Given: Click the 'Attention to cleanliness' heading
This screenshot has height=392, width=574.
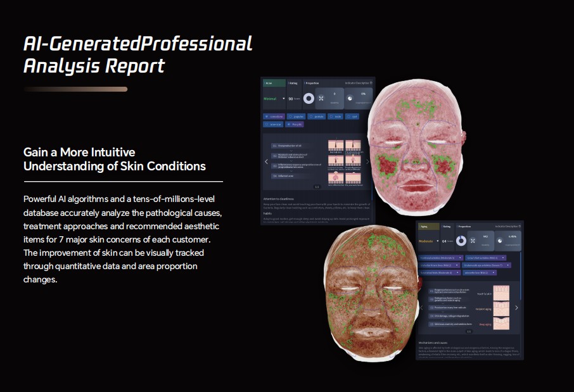Looking at the screenshot, I should pyautogui.click(x=278, y=199).
